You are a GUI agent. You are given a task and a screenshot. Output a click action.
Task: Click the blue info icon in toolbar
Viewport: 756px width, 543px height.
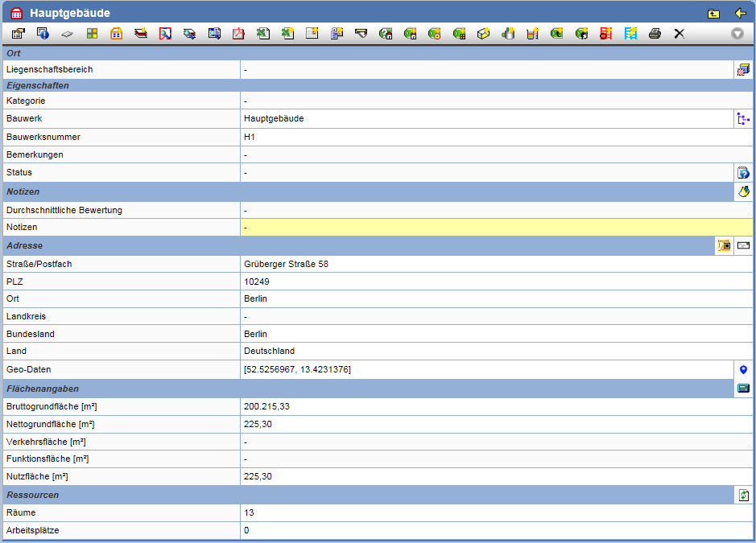tap(43, 34)
